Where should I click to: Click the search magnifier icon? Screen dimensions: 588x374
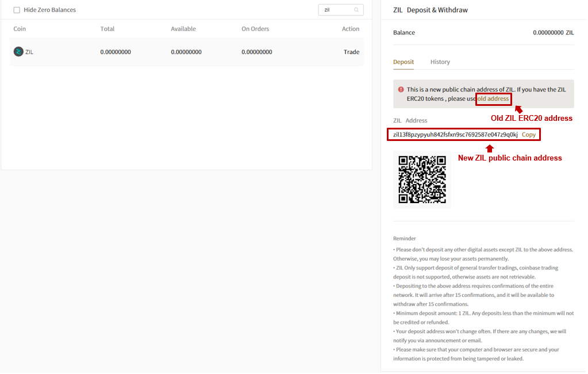[x=356, y=10]
